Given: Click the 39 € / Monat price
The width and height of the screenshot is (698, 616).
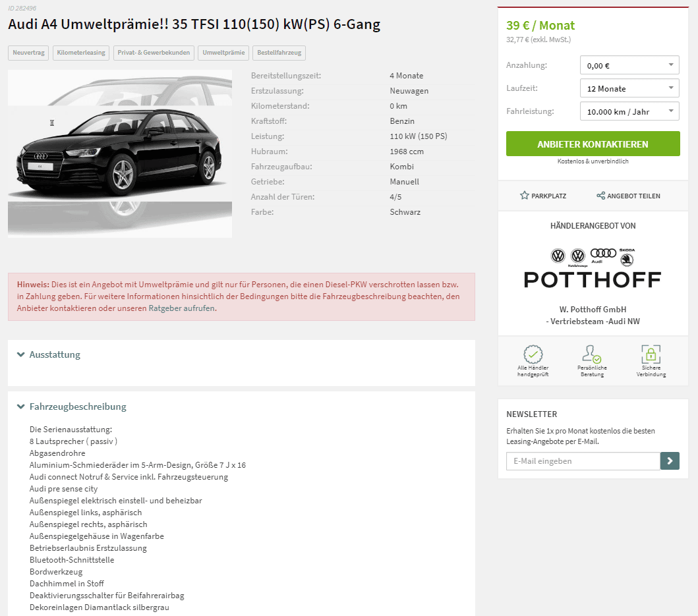Looking at the screenshot, I should 540,26.
